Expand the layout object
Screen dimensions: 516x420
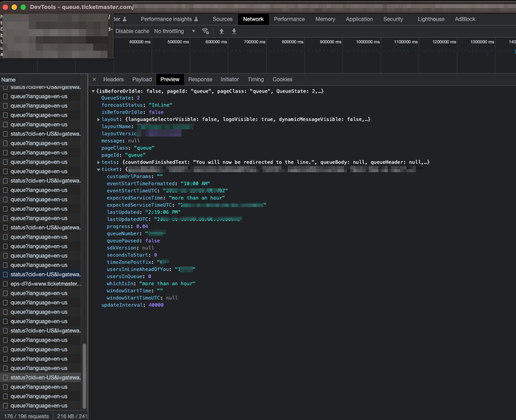pos(98,119)
